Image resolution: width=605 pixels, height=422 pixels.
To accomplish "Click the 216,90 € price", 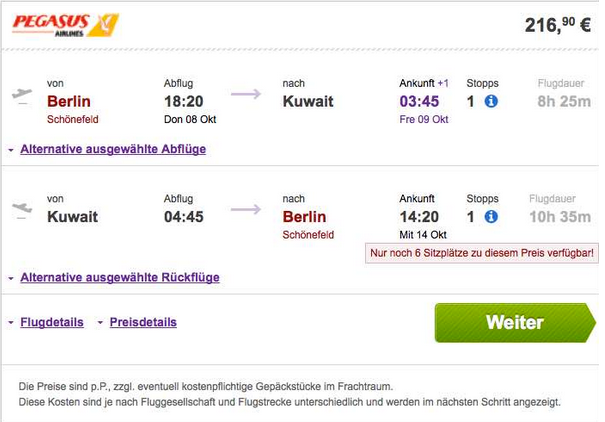I will point(558,25).
